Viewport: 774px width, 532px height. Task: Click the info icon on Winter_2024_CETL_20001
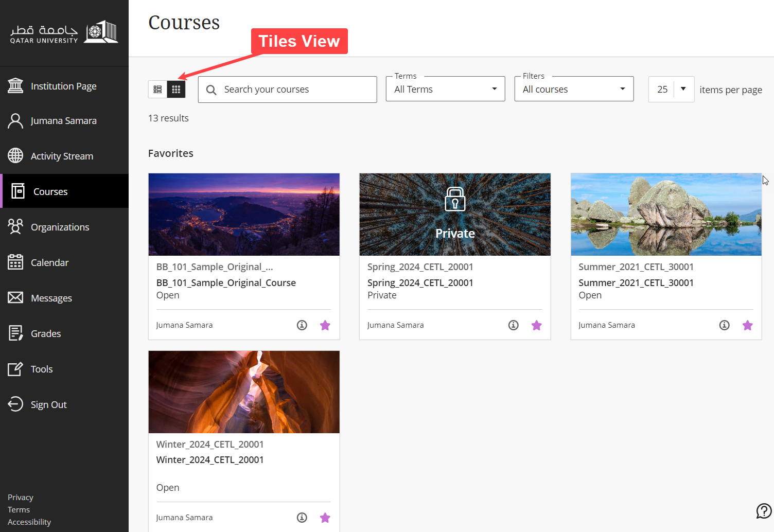click(x=302, y=518)
